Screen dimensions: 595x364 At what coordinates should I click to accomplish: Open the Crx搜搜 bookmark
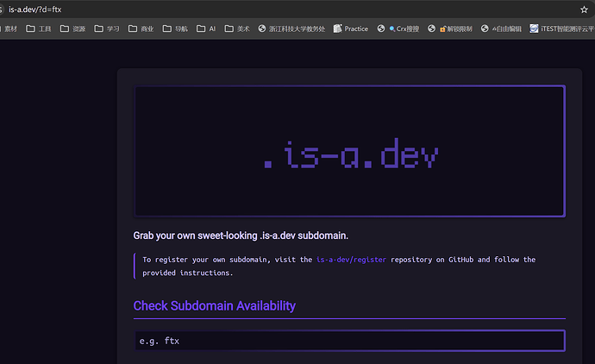coord(398,28)
